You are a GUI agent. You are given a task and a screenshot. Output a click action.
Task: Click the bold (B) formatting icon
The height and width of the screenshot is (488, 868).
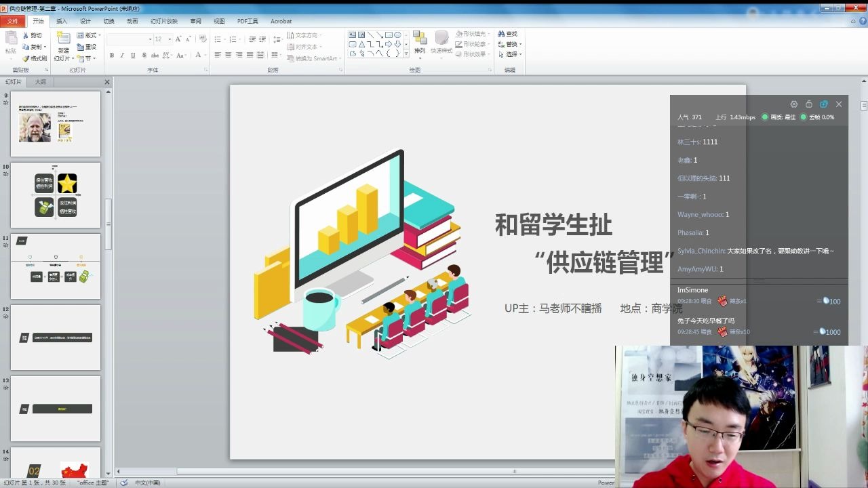113,54
